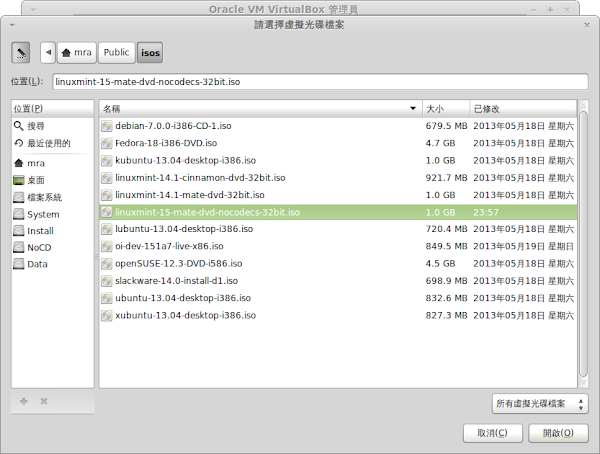
Task: Click the Cancel (取消) button
Action: [x=492, y=433]
